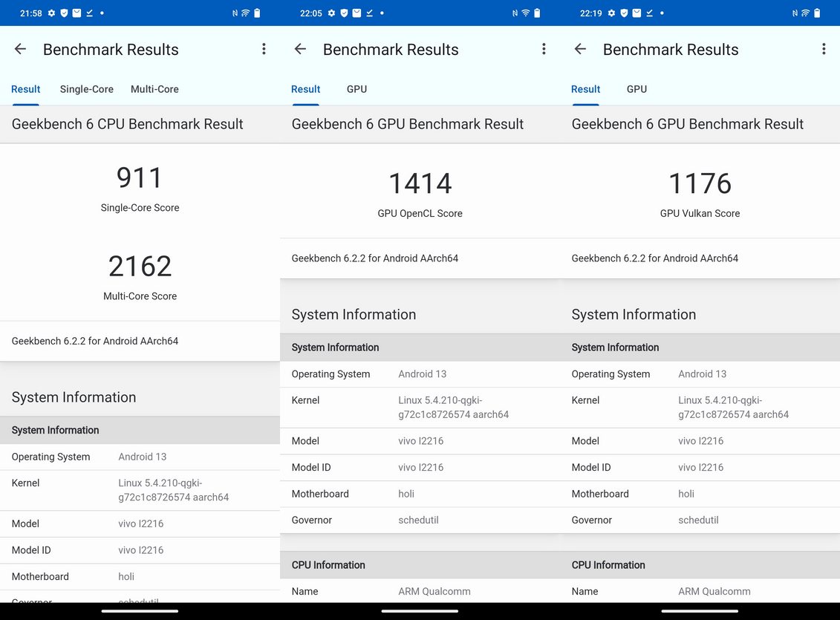This screenshot has width=840, height=620.
Task: Switch to Multi-Core tab
Action: click(x=154, y=89)
